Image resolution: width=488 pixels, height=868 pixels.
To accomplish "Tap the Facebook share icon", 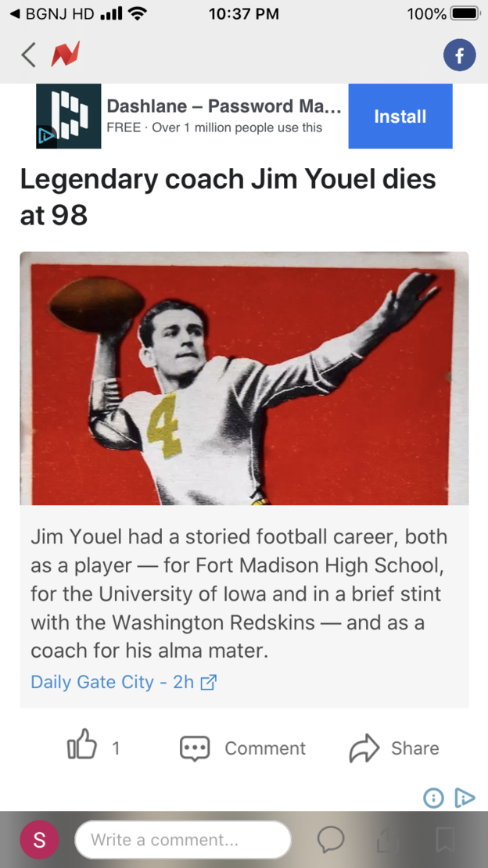I will tap(459, 56).
